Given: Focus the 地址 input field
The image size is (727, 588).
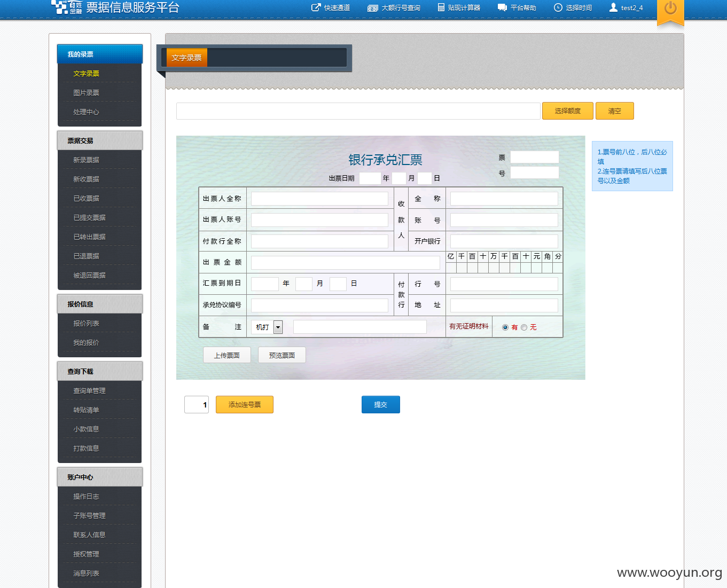Looking at the screenshot, I should 504,305.
